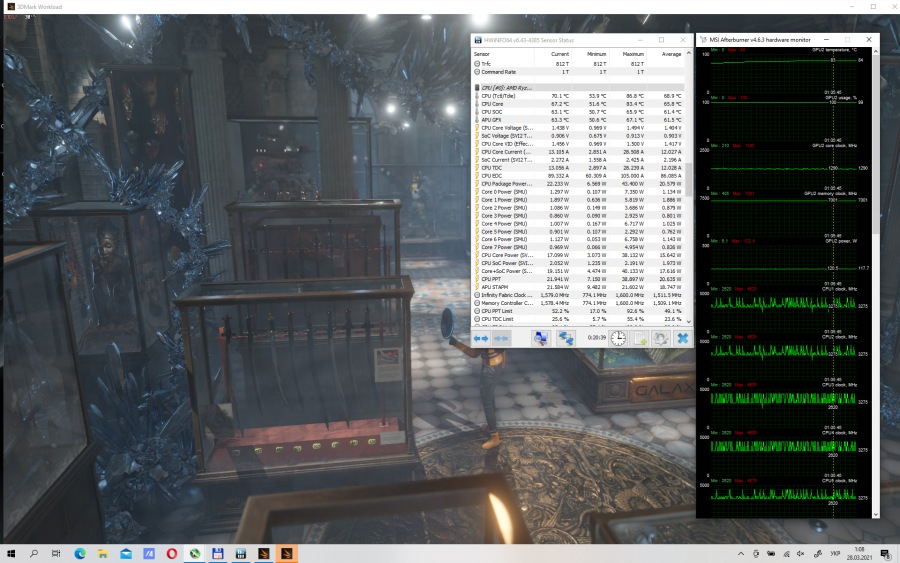Switch to the highlighted 3DMark Workload taskbar icon
This screenshot has height=563, width=900.
coord(286,553)
